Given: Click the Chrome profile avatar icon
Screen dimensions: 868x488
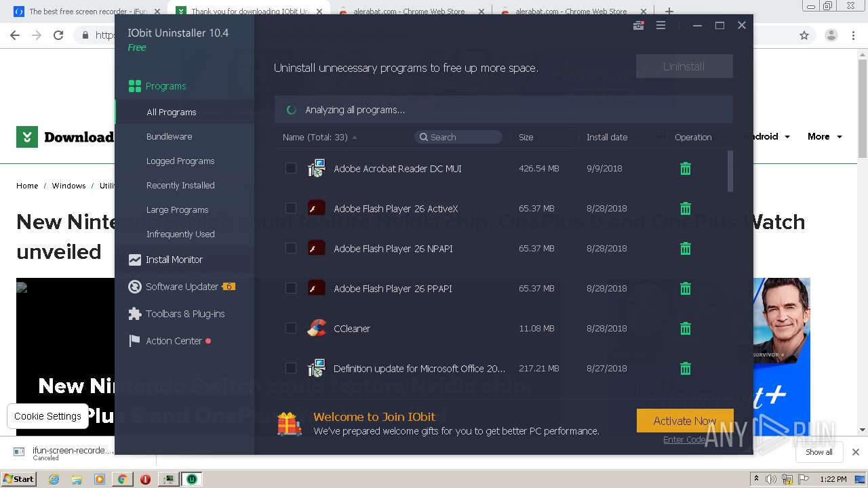Looking at the screenshot, I should [x=831, y=35].
